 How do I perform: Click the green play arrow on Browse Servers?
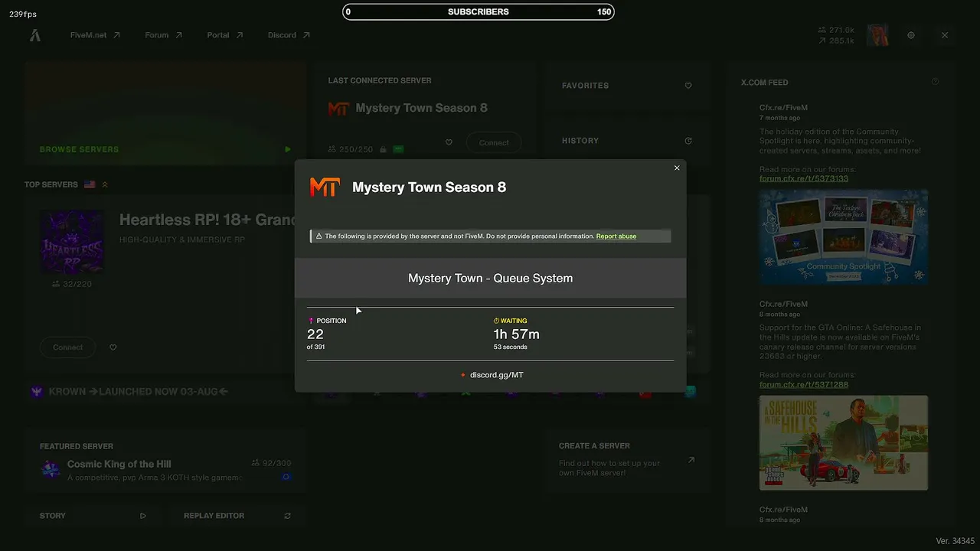pos(288,149)
